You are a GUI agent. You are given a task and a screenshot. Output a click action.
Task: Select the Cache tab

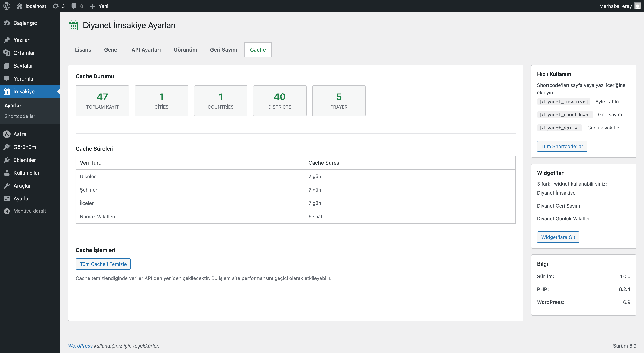[258, 50]
